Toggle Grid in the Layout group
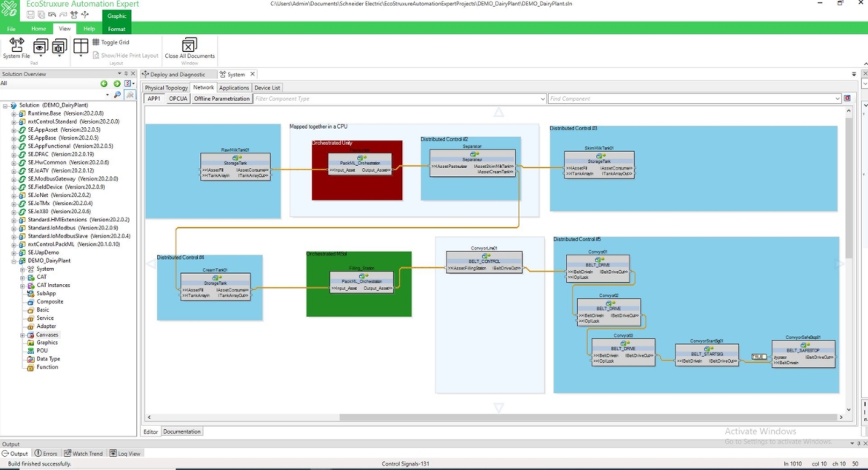 111,42
